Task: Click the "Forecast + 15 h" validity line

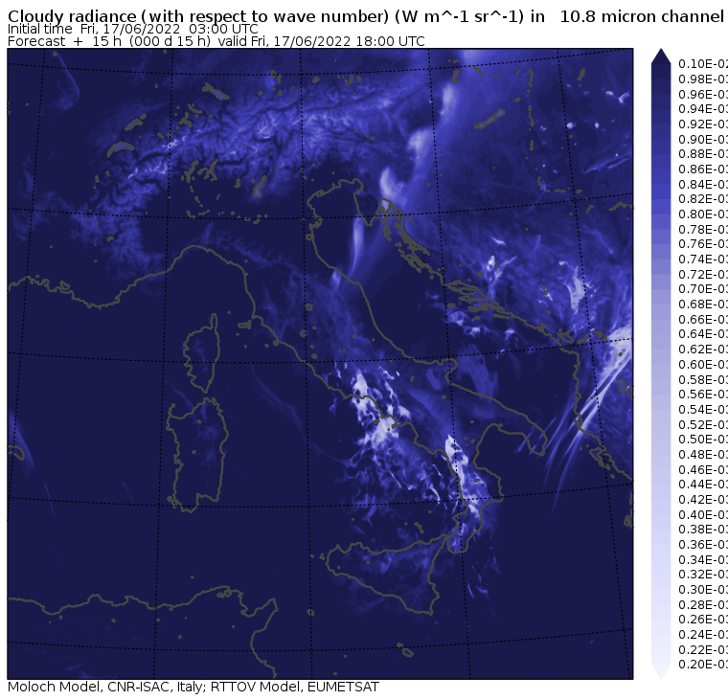Action: [216, 41]
